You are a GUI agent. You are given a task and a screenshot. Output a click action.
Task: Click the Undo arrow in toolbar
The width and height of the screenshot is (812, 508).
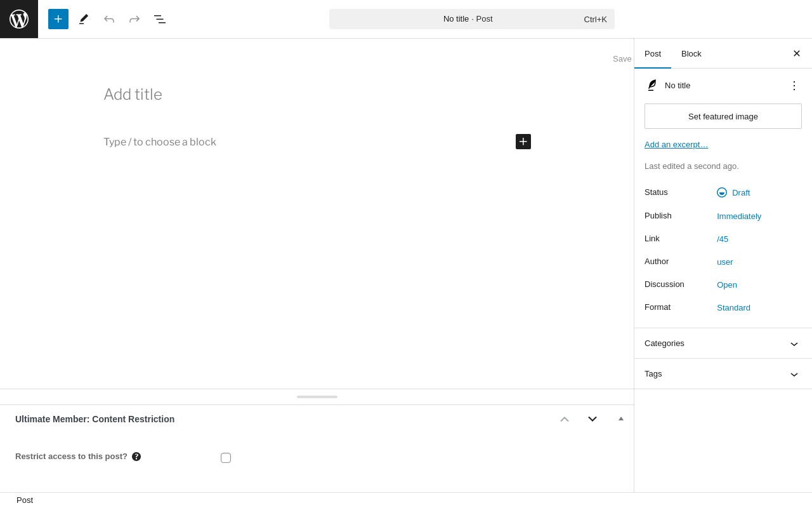(109, 19)
